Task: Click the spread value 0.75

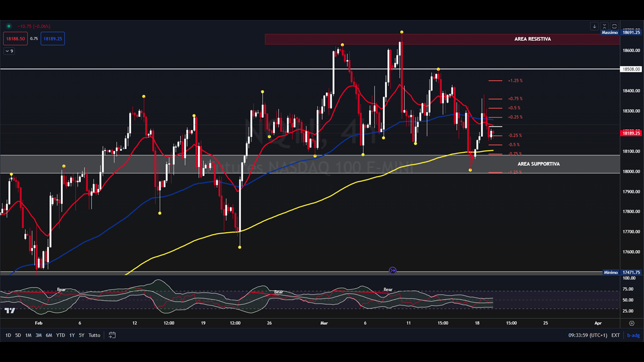Action: pos(34,39)
